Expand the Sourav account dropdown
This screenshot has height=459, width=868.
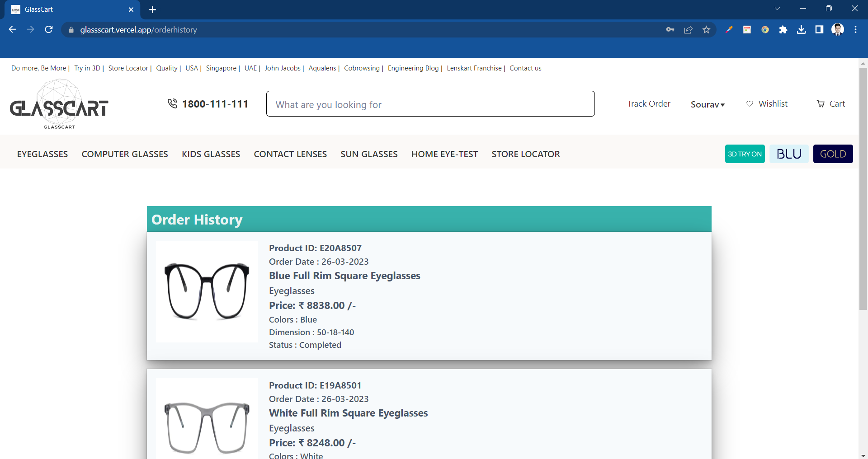click(x=708, y=104)
